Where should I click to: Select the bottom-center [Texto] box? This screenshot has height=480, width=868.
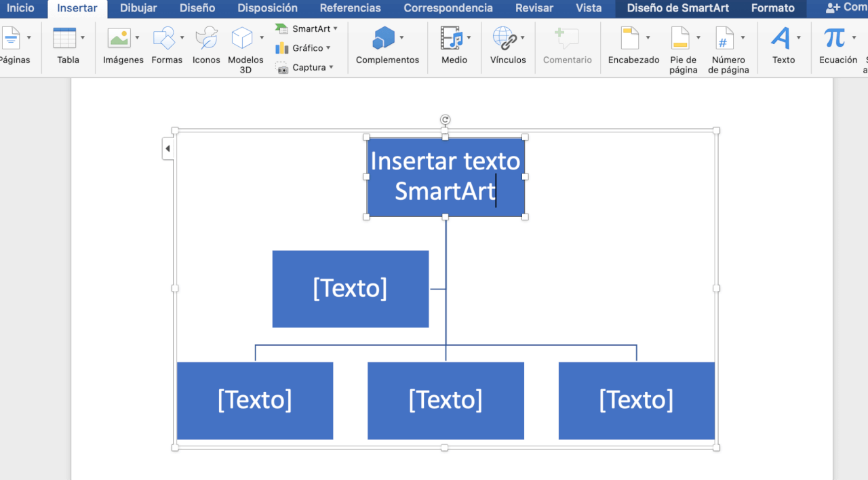446,401
